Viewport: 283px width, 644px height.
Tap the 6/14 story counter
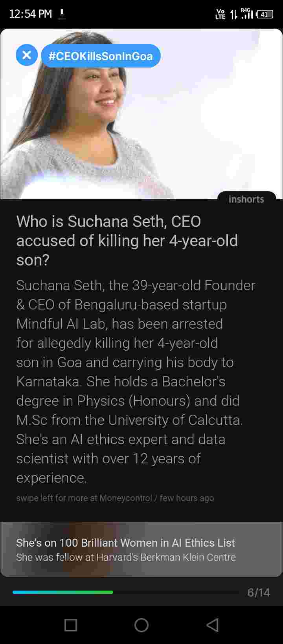coord(258,592)
